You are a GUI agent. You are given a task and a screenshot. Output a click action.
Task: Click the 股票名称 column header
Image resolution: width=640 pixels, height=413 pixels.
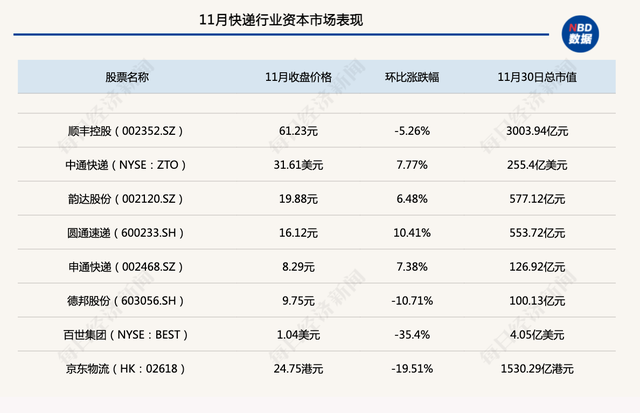(x=127, y=77)
